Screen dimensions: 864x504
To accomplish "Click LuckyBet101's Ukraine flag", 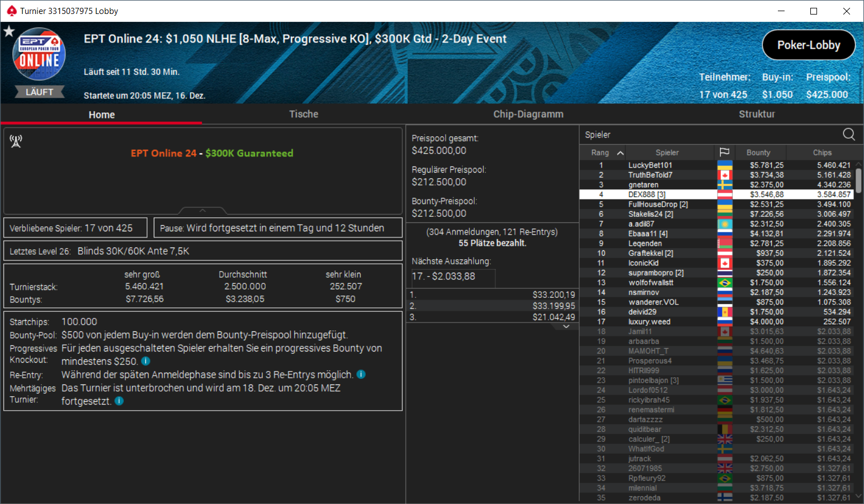I will 725,165.
